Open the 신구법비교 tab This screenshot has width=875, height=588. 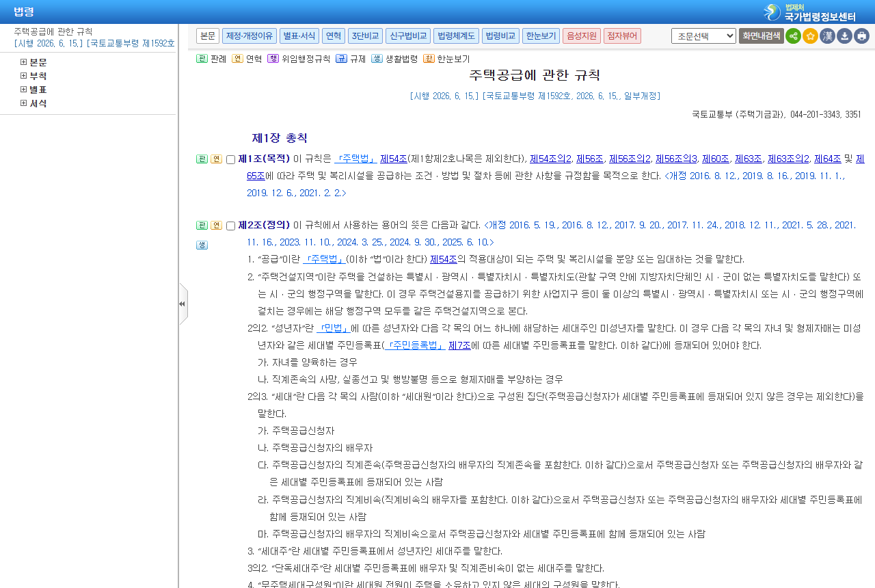pos(408,36)
